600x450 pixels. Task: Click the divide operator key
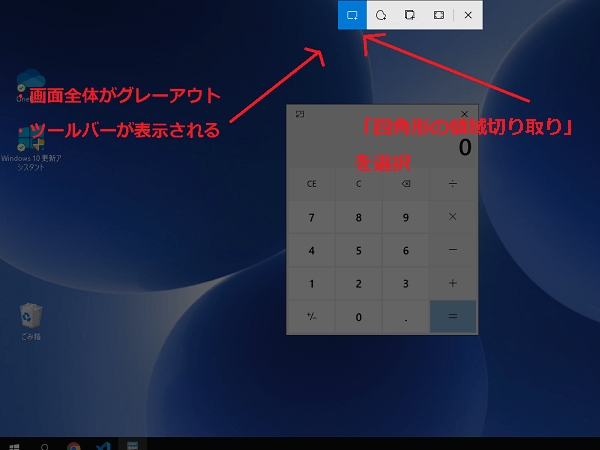[x=453, y=184]
